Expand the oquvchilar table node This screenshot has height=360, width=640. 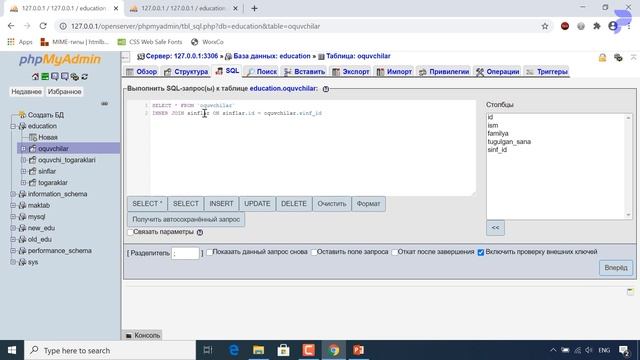(x=24, y=149)
